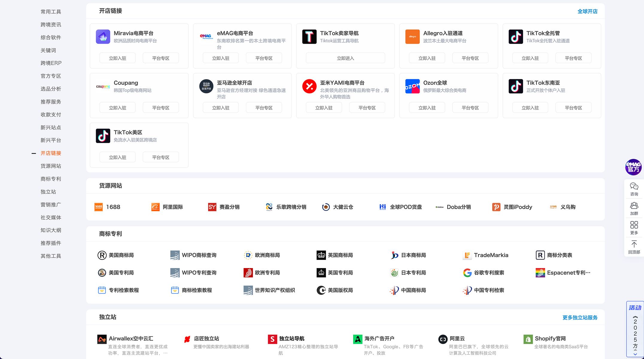
Task: Click 平台专区 on the Ozon全球 card
Action: (x=470, y=108)
